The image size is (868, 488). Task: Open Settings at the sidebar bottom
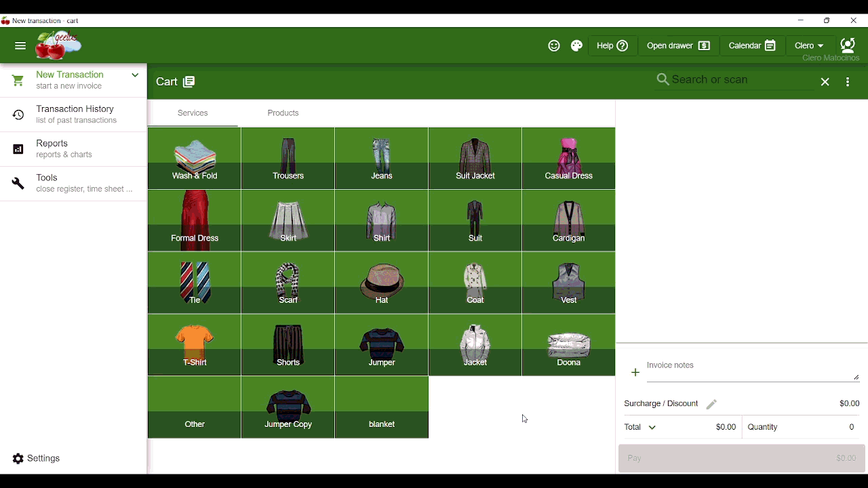(37, 459)
